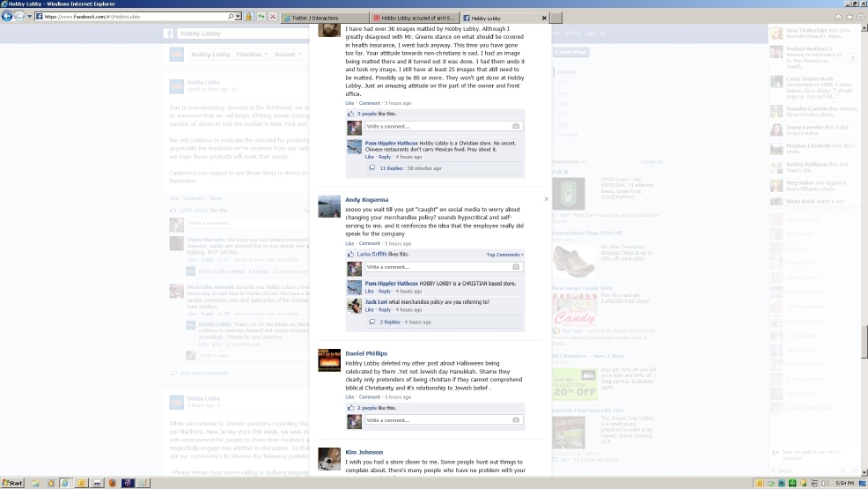868x489 pixels.
Task: Click the red Stop loading icon
Action: [x=273, y=17]
